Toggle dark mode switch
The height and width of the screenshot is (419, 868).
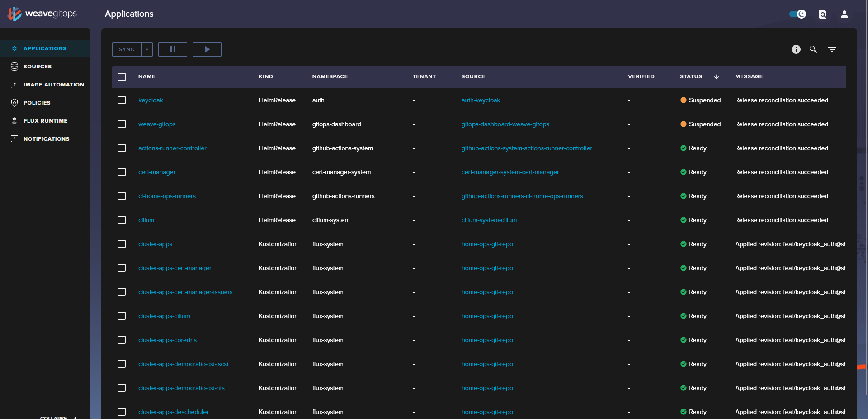pyautogui.click(x=797, y=14)
